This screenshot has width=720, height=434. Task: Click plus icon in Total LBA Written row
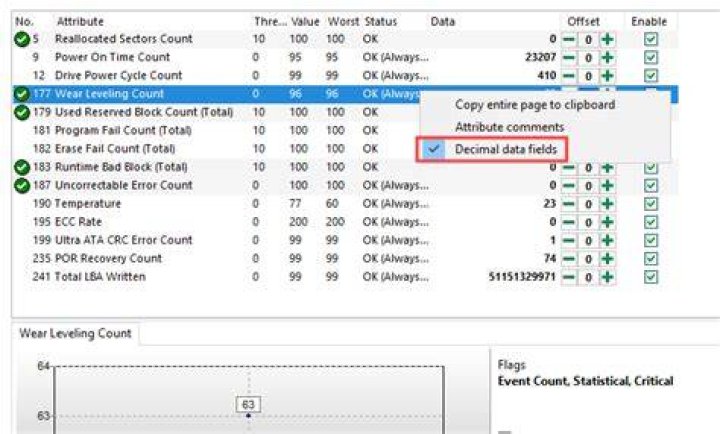pyautogui.click(x=608, y=277)
